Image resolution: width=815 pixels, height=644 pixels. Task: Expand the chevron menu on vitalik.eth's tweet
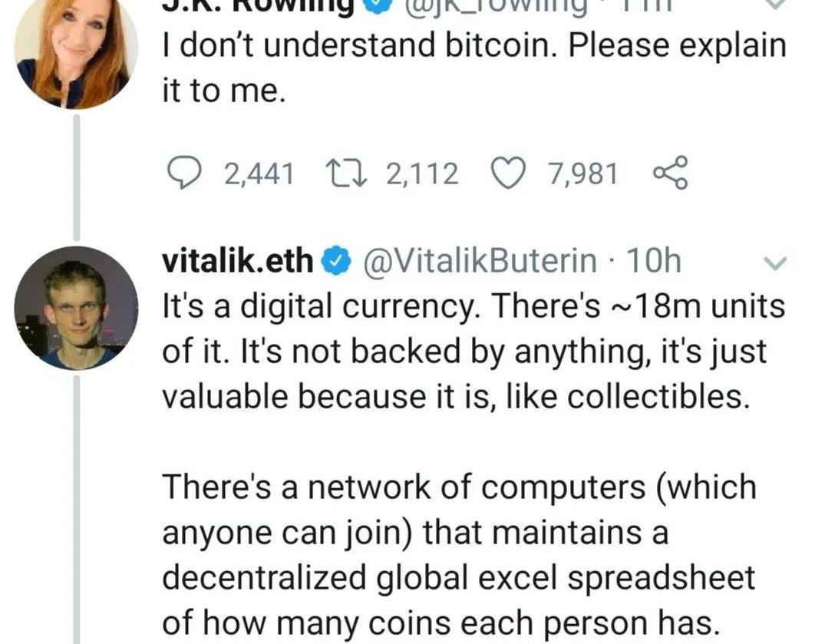click(x=777, y=263)
